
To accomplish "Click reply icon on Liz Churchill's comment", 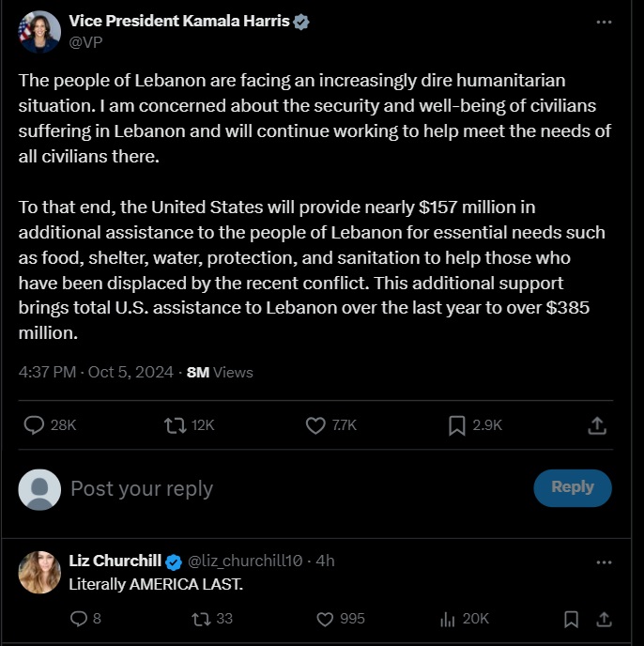I will click(79, 619).
